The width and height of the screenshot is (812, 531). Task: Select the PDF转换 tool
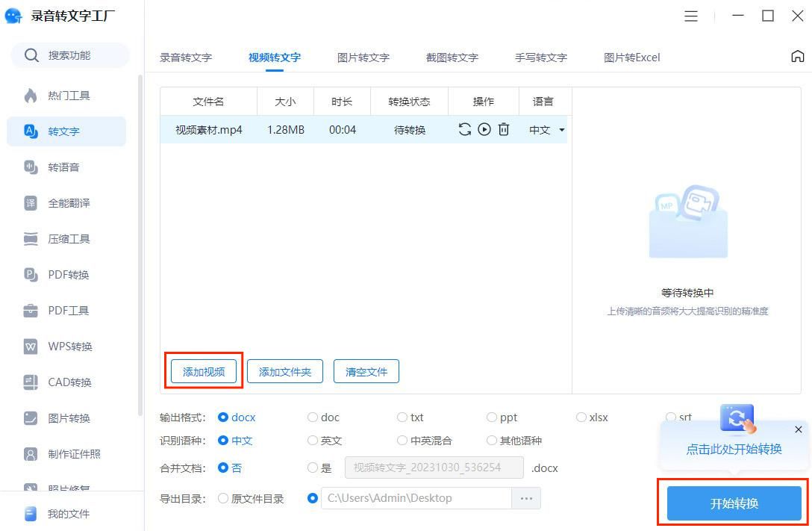[67, 274]
